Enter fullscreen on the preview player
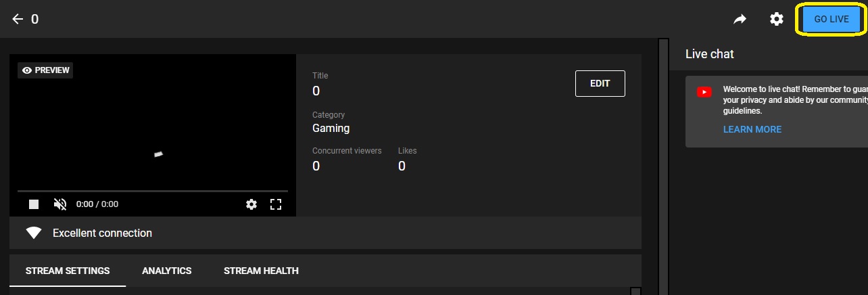 point(276,204)
